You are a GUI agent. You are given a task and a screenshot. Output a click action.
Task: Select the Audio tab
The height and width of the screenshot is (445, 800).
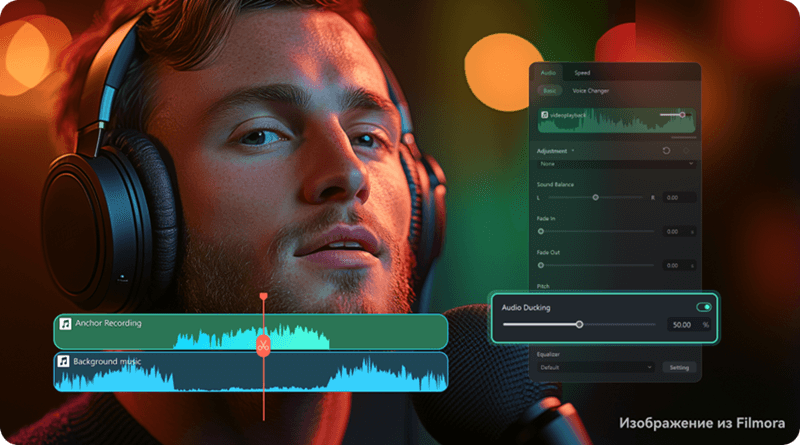pyautogui.click(x=548, y=73)
